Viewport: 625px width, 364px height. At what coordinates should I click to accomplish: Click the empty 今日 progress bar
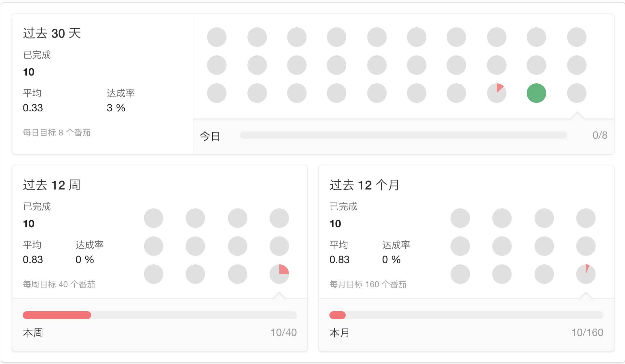(x=403, y=135)
